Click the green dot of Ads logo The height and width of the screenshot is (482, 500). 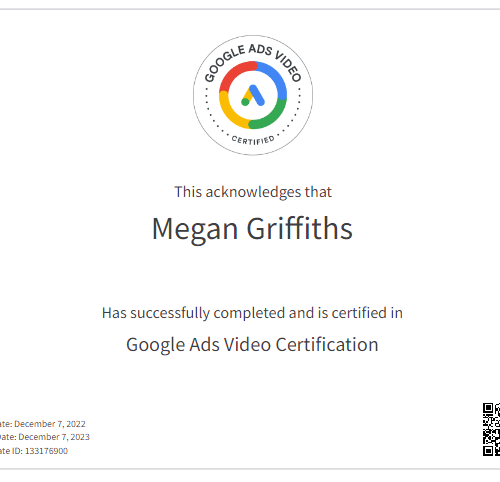tap(245, 102)
